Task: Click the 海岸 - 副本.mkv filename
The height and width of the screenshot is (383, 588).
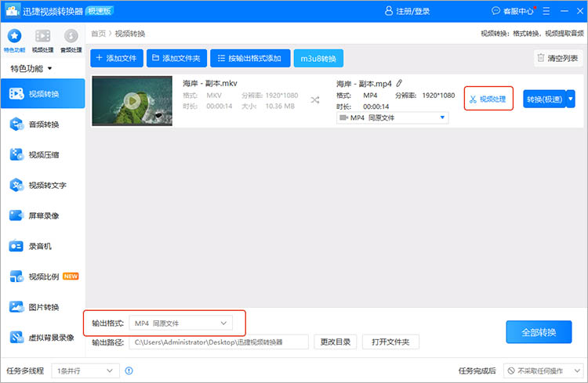Action: 210,83
